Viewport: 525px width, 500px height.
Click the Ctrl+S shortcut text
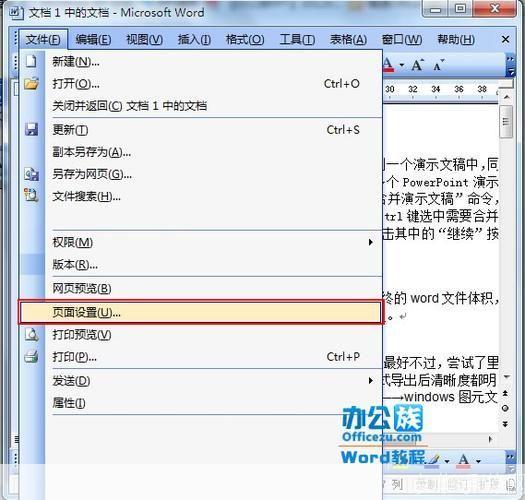[343, 130]
